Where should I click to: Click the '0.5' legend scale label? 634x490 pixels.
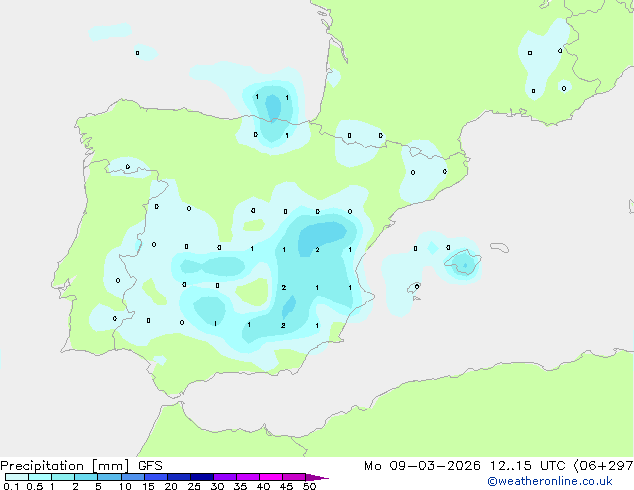point(35,486)
